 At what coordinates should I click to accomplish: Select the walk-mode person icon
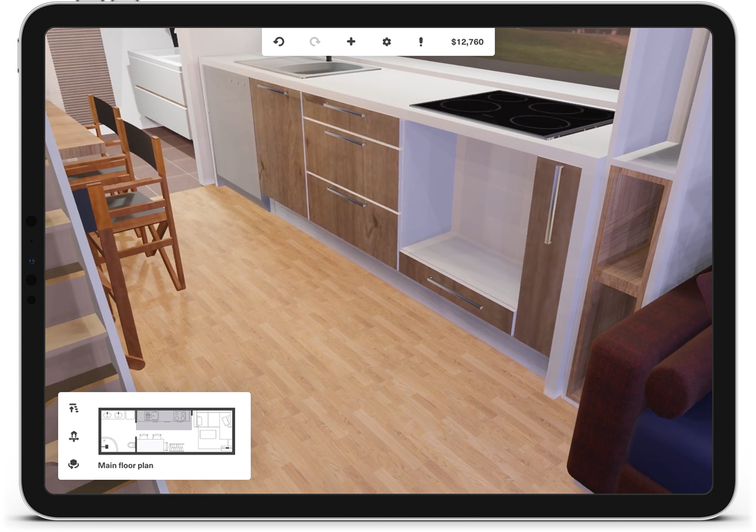74,436
